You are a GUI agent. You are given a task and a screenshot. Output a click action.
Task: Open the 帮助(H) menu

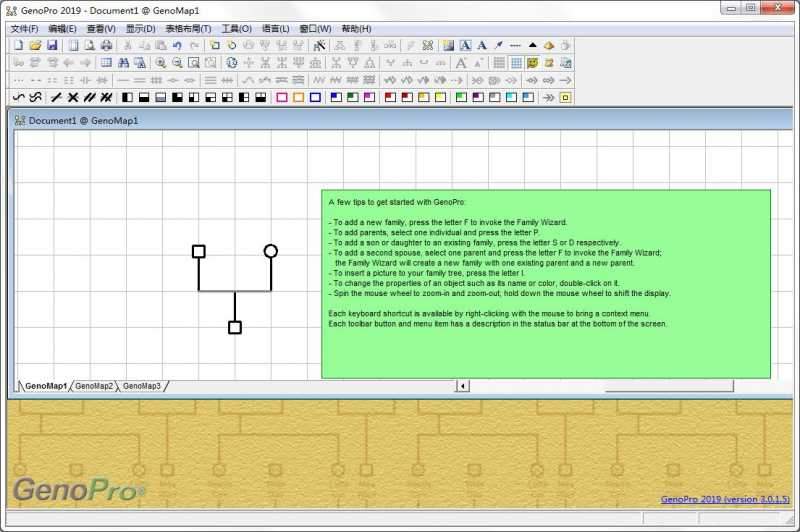(x=356, y=29)
